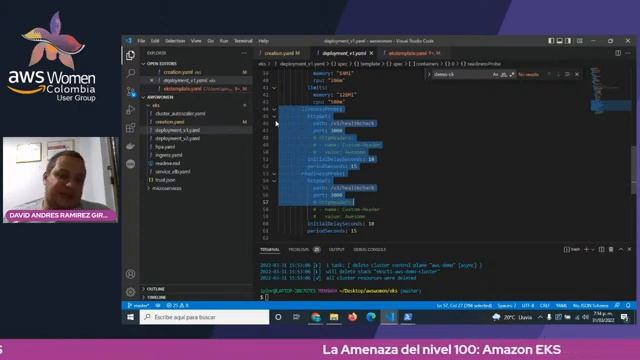Open the Source Control view
640x360 pixels.
point(131,91)
